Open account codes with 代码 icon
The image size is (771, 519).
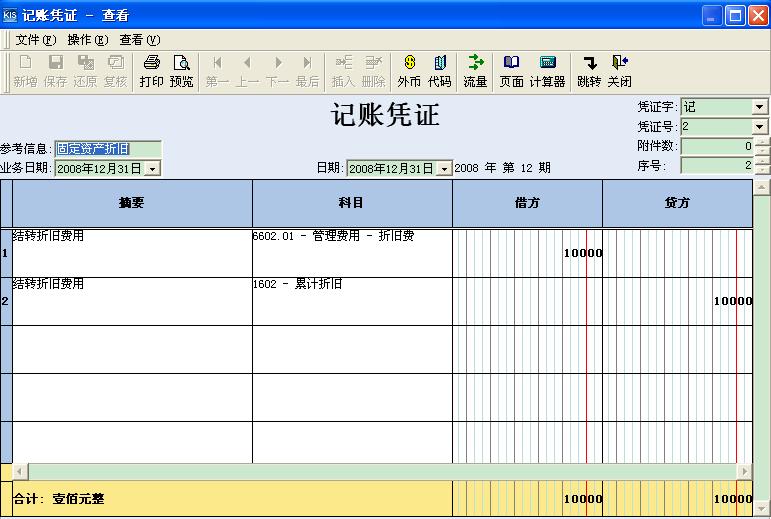point(440,72)
